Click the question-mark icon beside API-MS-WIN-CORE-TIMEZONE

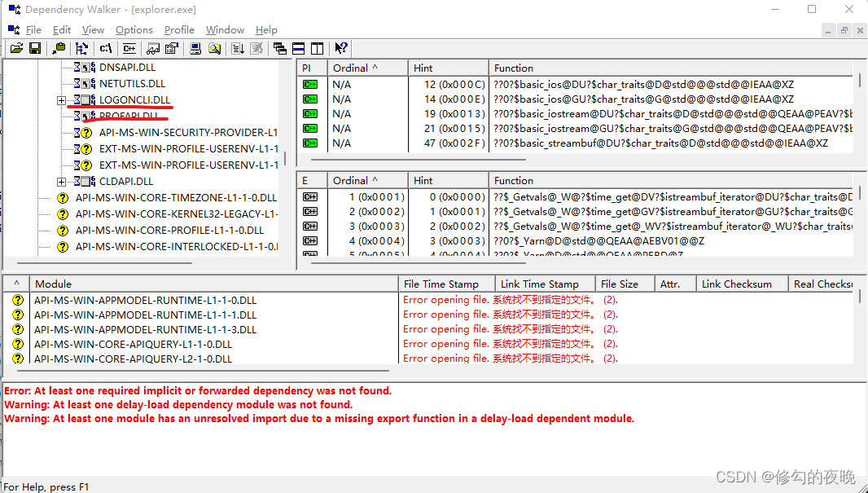[x=63, y=198]
